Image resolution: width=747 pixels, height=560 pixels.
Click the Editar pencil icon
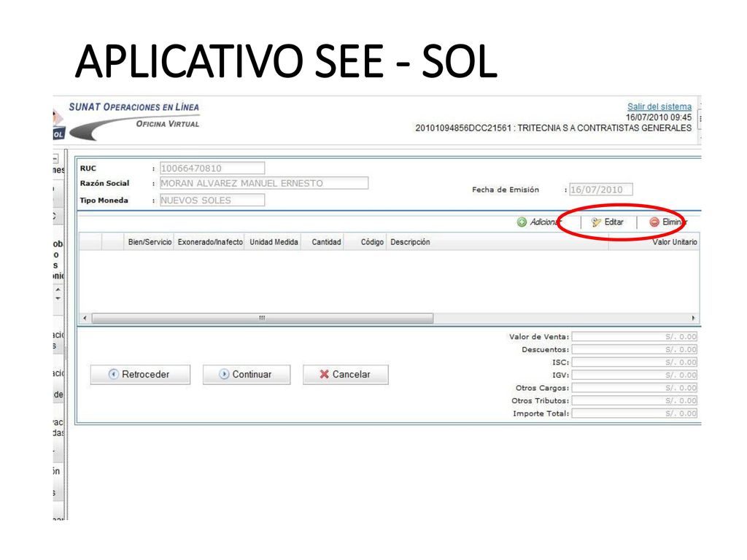[596, 222]
